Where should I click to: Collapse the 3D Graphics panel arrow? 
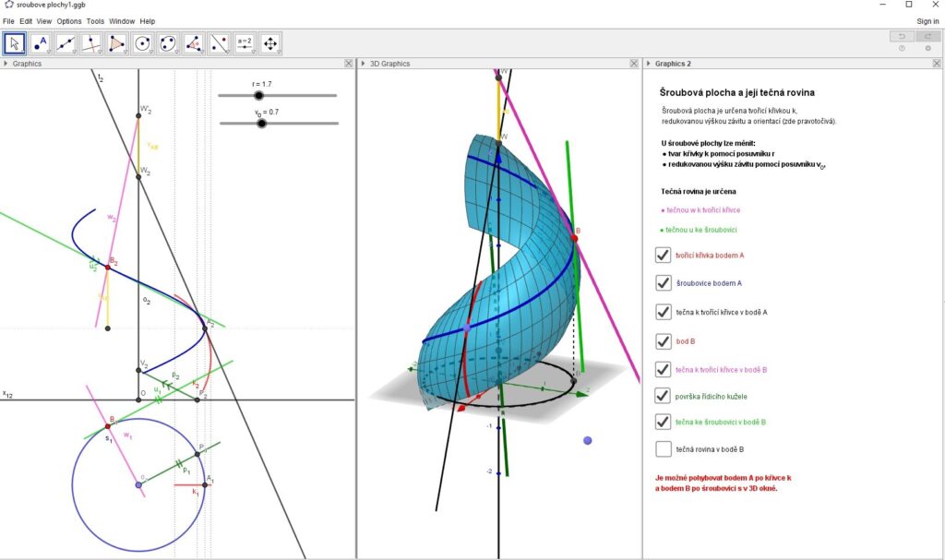363,64
